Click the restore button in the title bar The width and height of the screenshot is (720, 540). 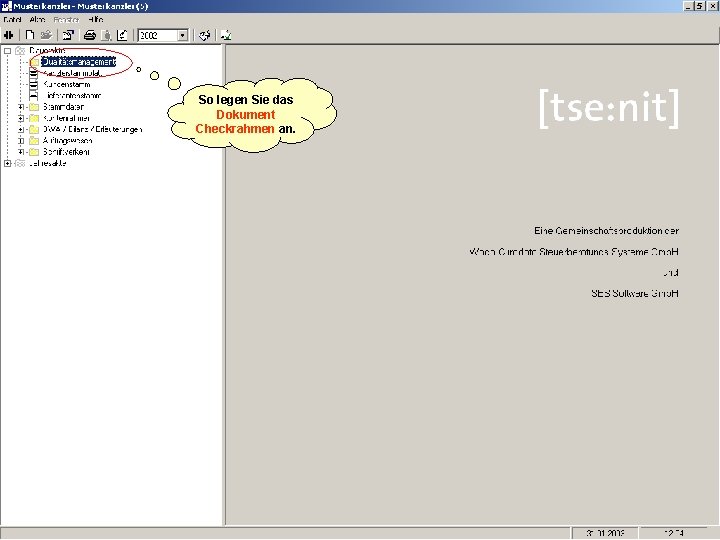tap(700, 6)
